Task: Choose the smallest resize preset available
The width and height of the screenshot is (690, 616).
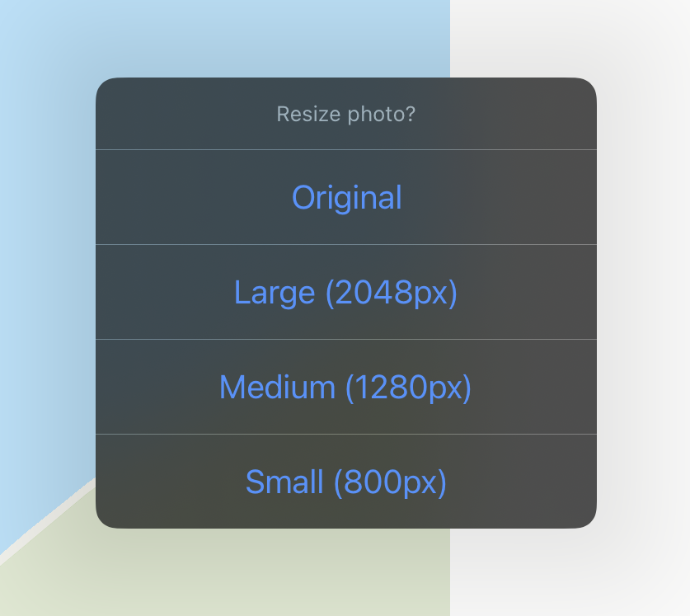Action: 345,482
